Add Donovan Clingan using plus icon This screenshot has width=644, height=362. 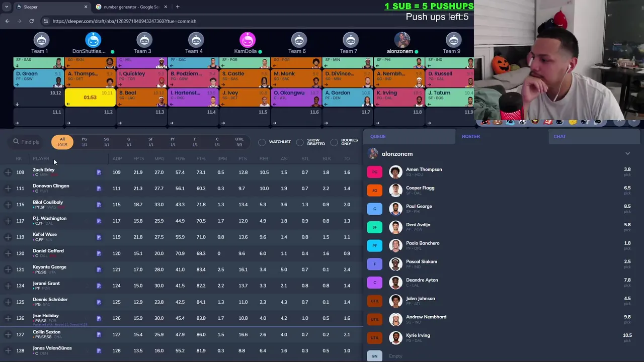point(8,189)
